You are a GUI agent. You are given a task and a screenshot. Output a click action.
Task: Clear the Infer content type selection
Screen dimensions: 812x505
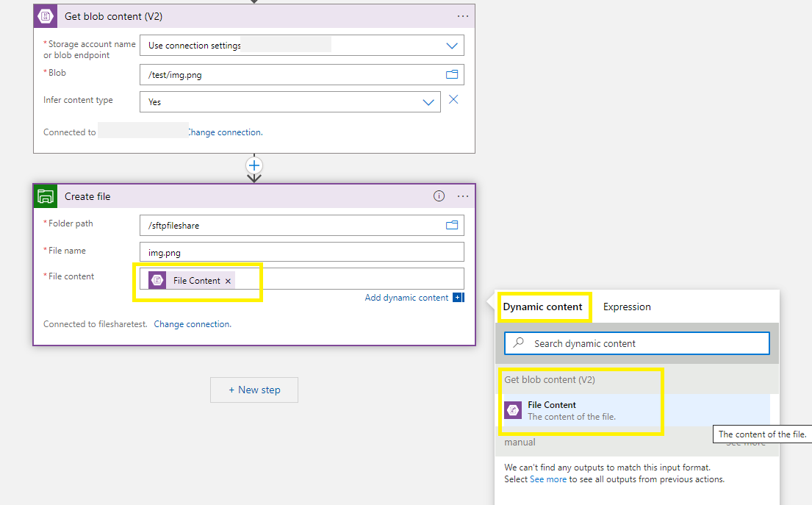coord(453,99)
